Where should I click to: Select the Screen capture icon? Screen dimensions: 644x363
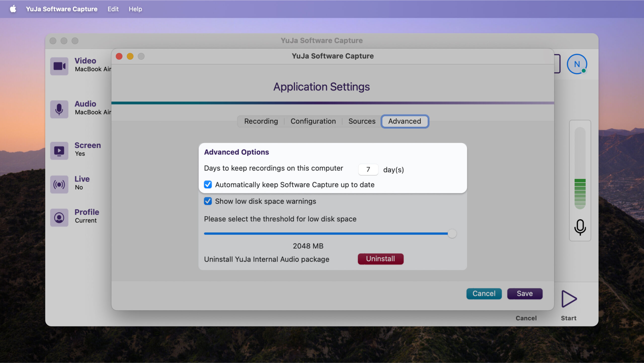(x=59, y=151)
